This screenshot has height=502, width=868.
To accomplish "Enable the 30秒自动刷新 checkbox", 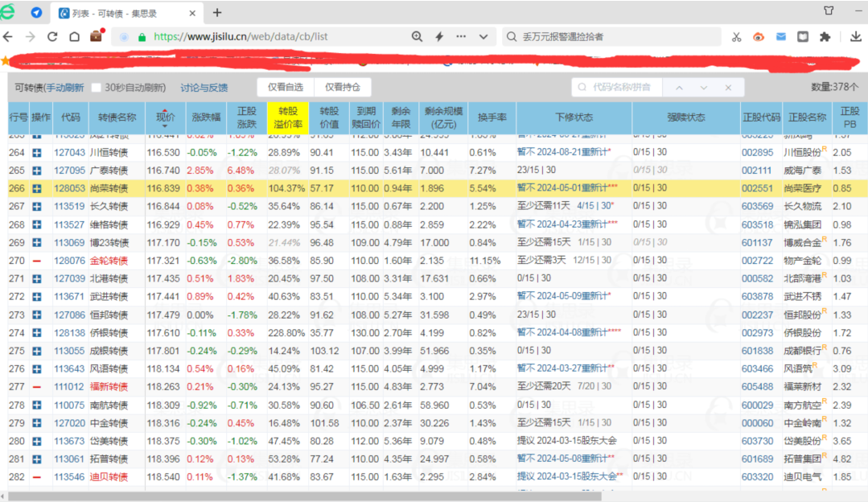I will pyautogui.click(x=97, y=88).
